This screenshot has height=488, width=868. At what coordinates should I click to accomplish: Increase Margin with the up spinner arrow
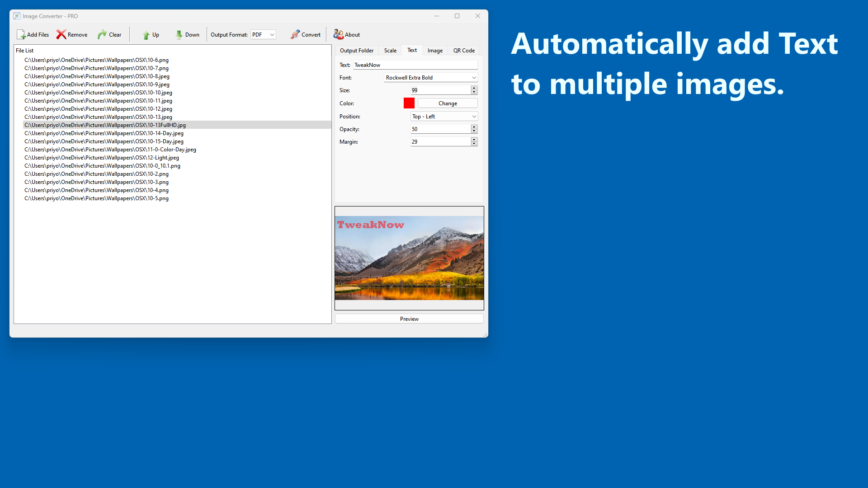click(x=474, y=140)
